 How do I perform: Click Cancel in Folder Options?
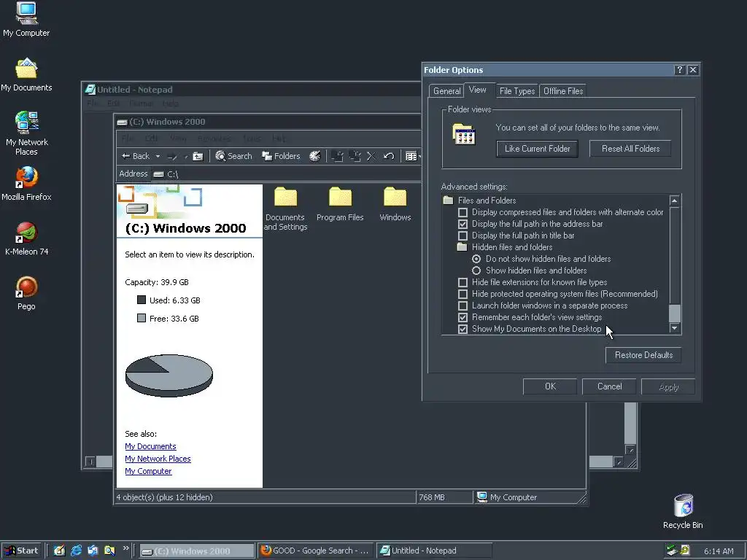point(609,386)
